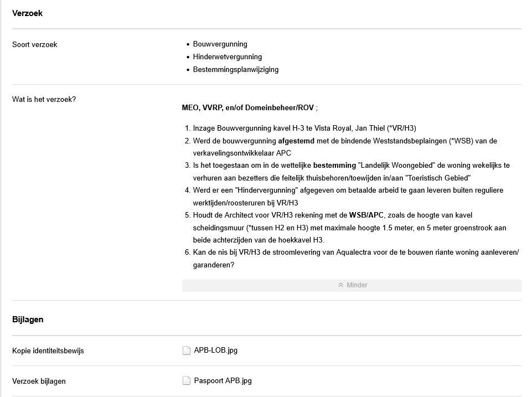Open the Paspoort APB.jpg attachment link
The width and height of the screenshot is (532, 397).
point(223,381)
